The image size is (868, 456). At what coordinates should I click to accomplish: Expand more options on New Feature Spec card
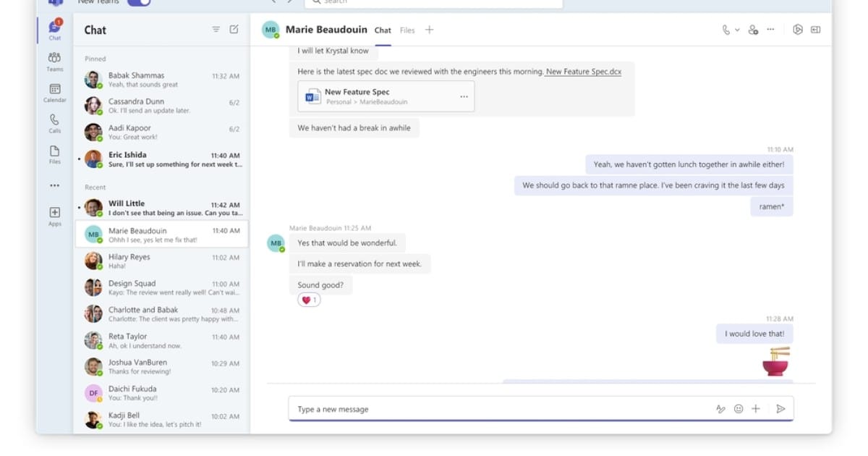464,97
